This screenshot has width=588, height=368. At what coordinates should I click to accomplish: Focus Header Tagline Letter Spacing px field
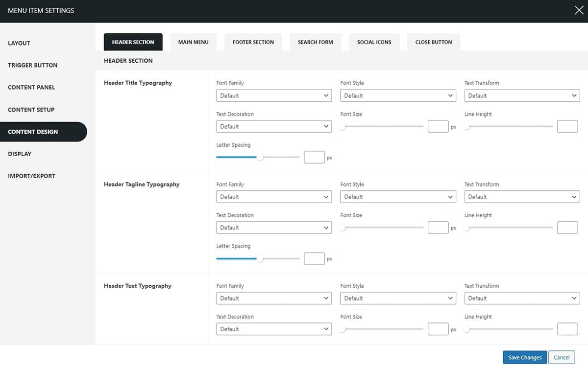314,258
